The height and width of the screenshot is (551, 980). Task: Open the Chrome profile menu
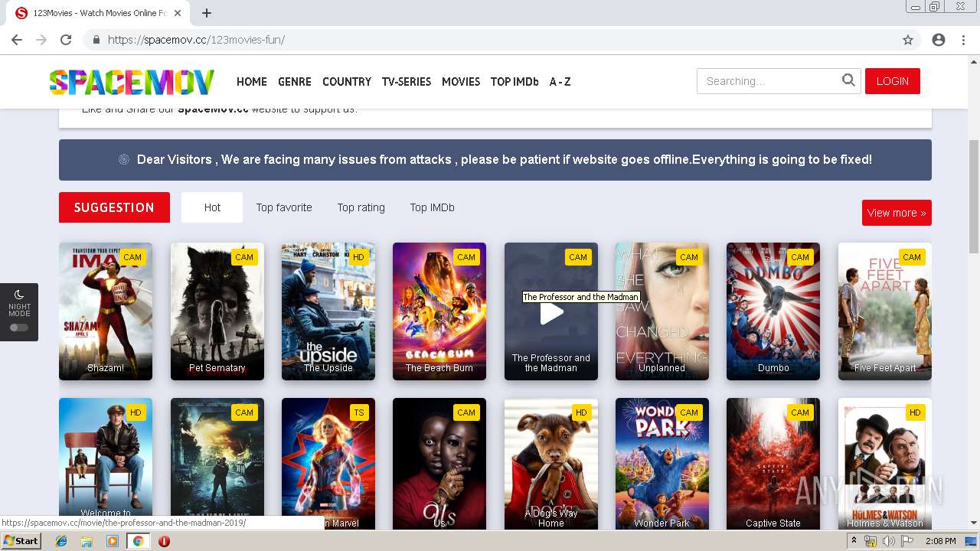click(x=939, y=40)
